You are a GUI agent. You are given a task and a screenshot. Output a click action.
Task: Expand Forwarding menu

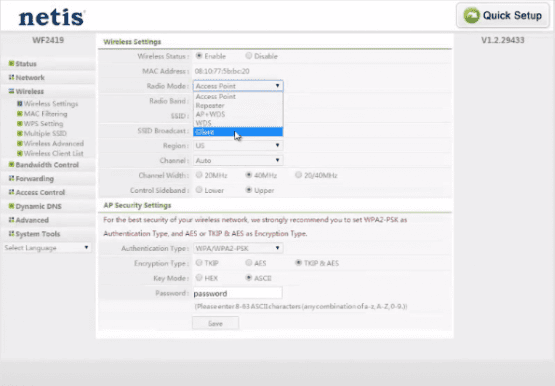pyautogui.click(x=35, y=179)
